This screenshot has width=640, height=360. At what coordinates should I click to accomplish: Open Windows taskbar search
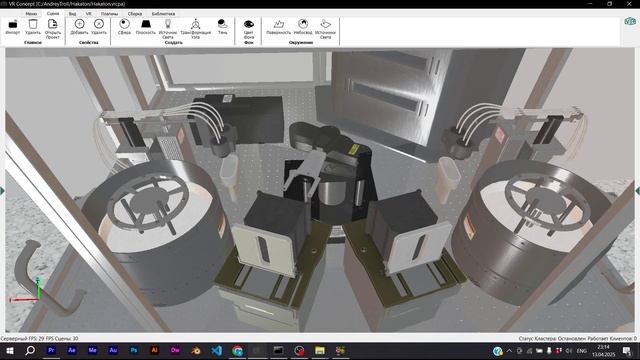point(30,351)
